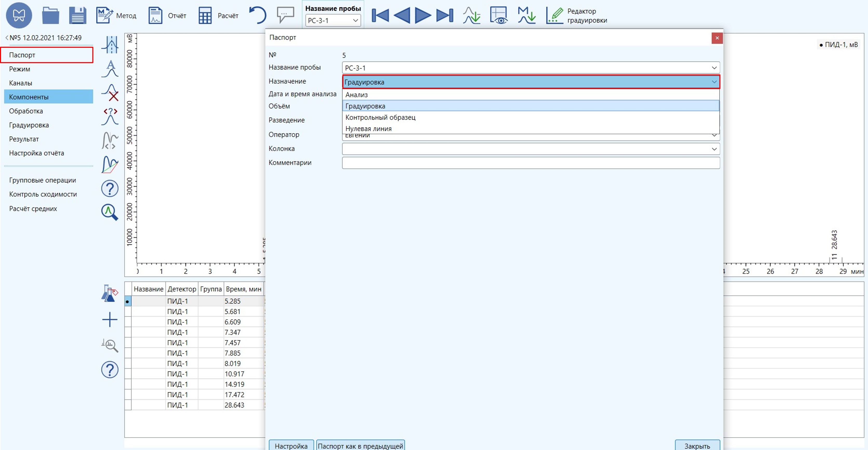Click the Паспорт как в предыдущей button
Viewport: 868px width, 450px height.
pyautogui.click(x=360, y=446)
